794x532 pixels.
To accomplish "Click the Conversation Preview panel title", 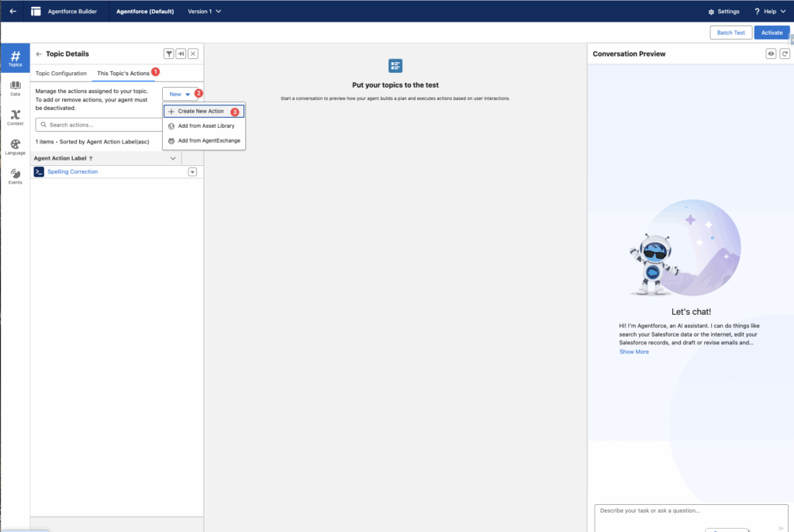I will tap(629, 54).
